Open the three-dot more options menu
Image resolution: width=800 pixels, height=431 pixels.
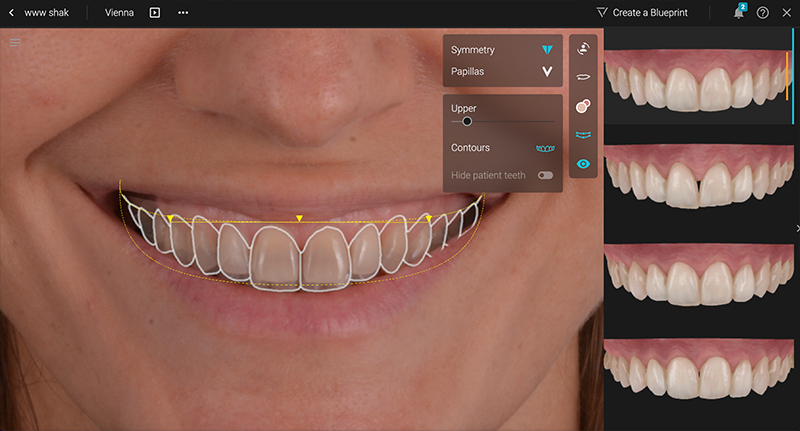[183, 13]
